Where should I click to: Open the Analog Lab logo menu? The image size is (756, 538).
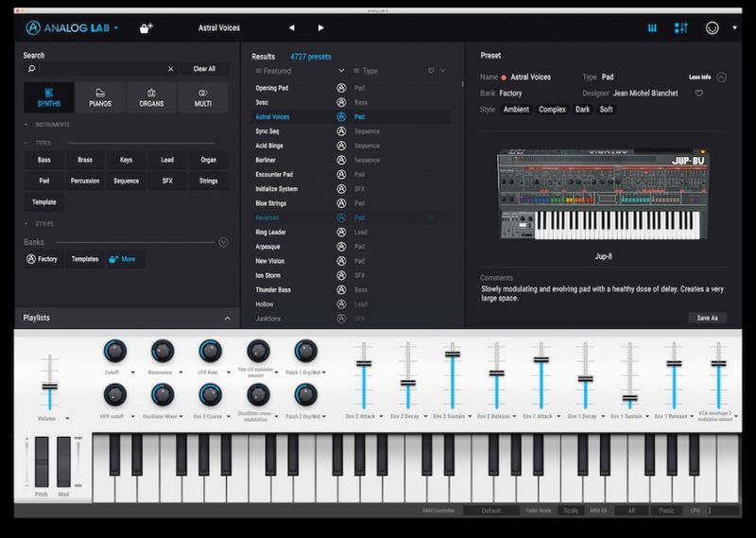72,28
